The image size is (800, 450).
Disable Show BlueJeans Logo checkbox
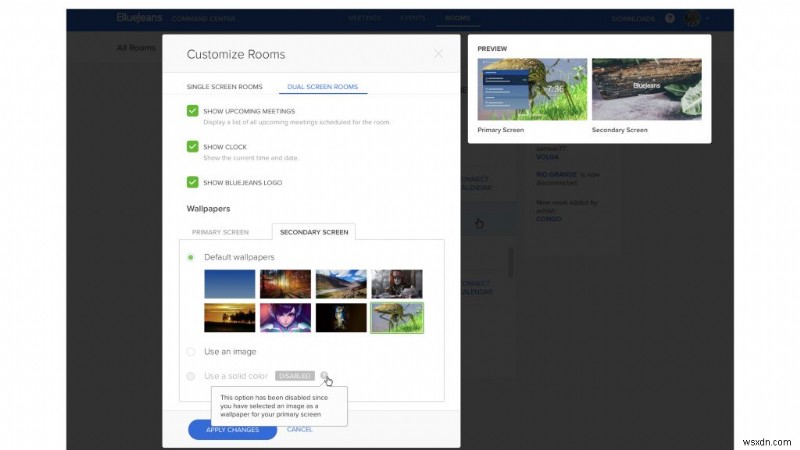tap(193, 182)
